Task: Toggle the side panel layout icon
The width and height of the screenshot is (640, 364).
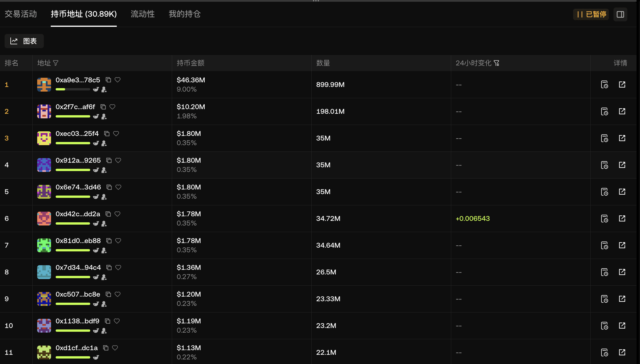Action: click(620, 14)
